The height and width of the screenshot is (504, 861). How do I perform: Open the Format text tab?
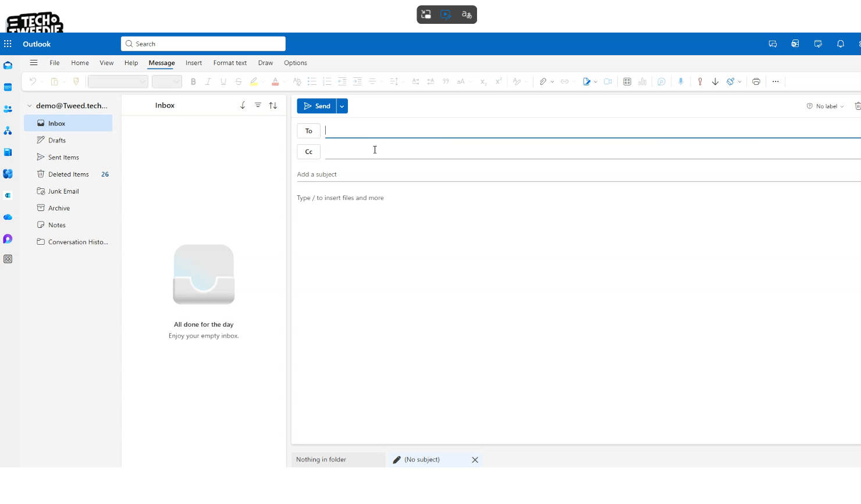[230, 63]
